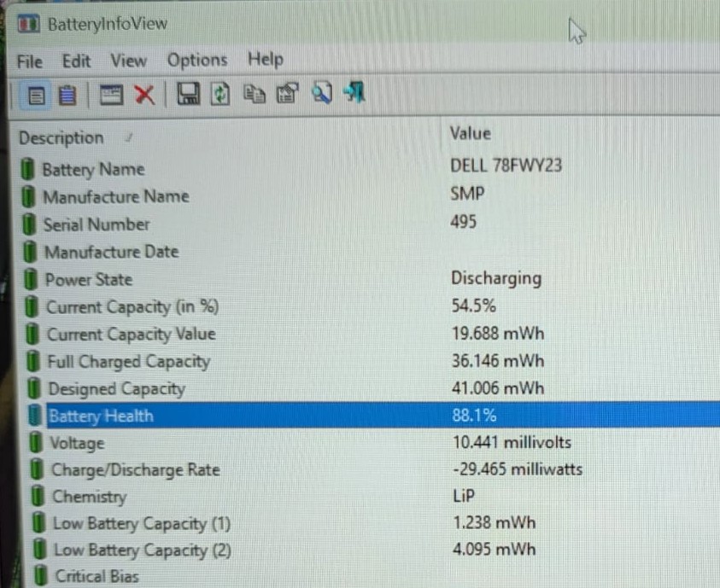
Task: Open the Edit menu
Action: [76, 61]
